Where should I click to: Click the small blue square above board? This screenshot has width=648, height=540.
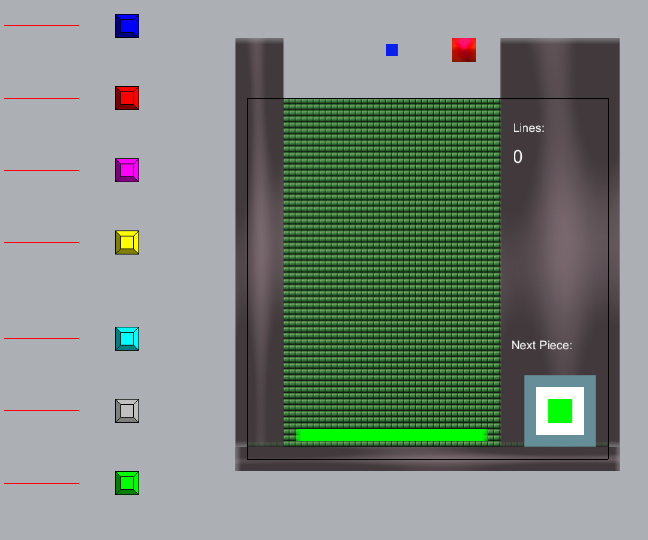pyautogui.click(x=392, y=50)
